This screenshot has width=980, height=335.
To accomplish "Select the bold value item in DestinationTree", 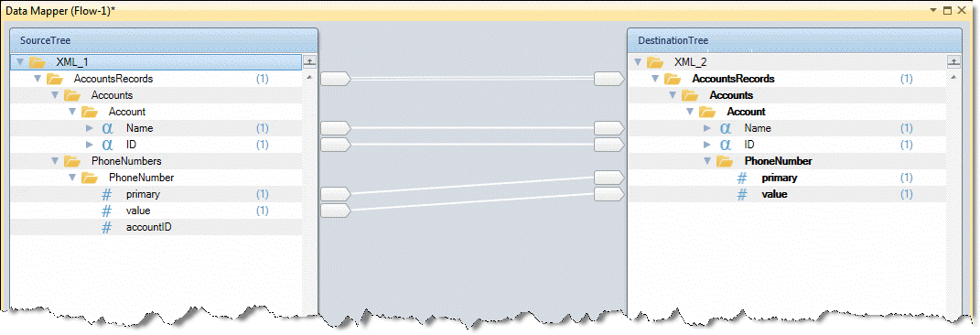I will [x=774, y=194].
